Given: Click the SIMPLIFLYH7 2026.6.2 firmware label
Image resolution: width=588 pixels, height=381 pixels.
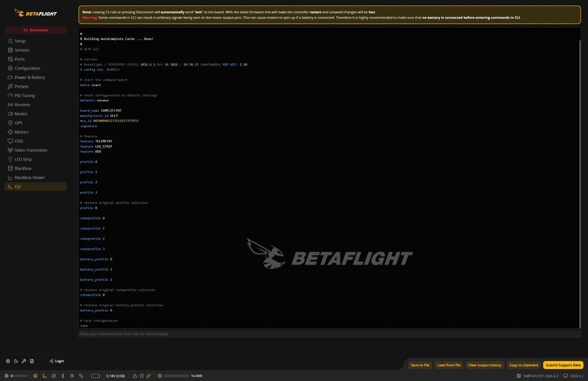Looking at the screenshot, I should pos(541,376).
